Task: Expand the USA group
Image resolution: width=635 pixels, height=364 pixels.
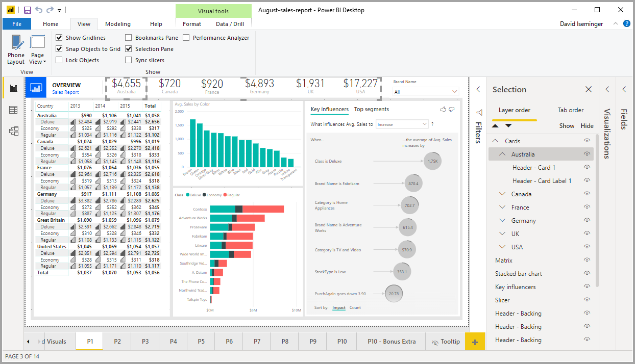Action: point(502,247)
